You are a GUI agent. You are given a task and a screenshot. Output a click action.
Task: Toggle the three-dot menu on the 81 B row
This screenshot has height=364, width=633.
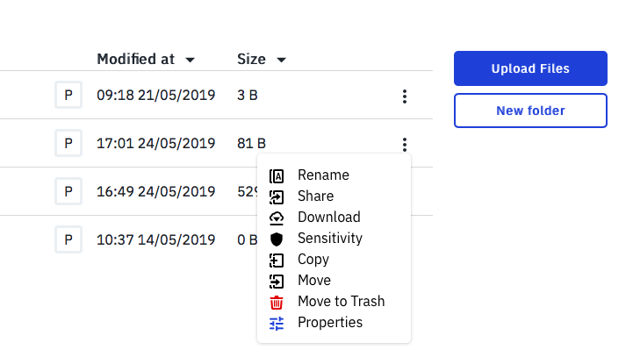405,145
